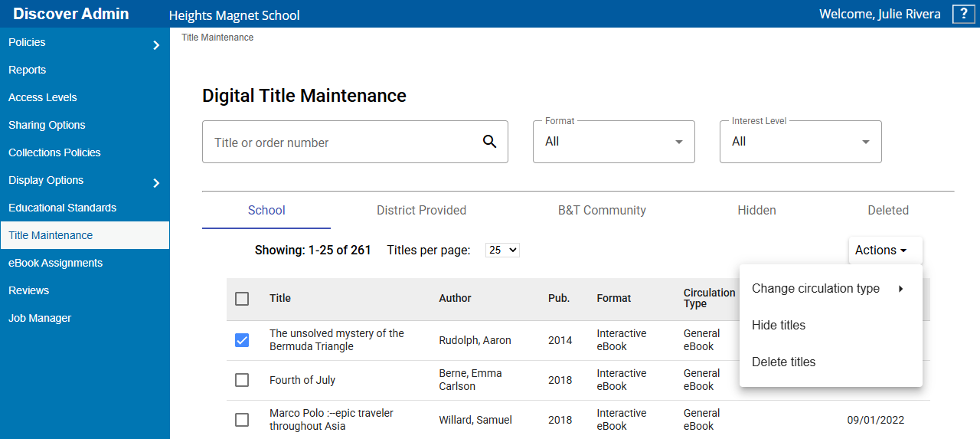Open the Interest Level dropdown
The image size is (980, 439).
pyautogui.click(x=801, y=142)
